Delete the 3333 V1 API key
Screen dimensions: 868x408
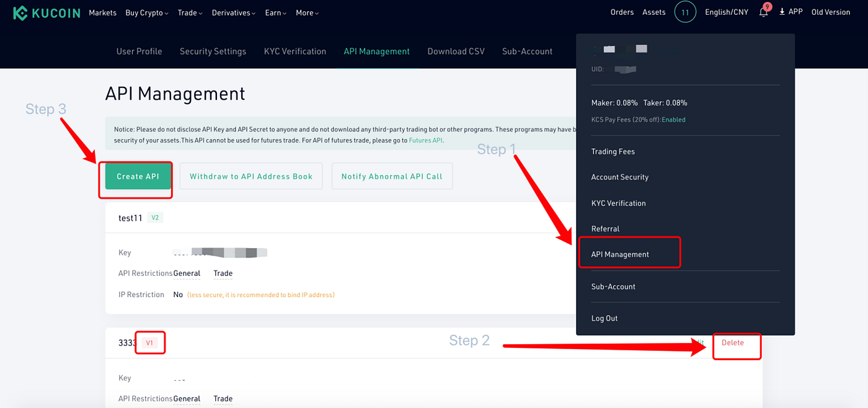[733, 342]
